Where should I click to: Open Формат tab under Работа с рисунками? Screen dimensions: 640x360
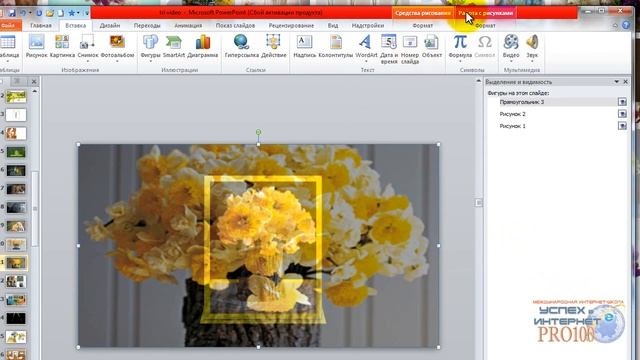(485, 25)
